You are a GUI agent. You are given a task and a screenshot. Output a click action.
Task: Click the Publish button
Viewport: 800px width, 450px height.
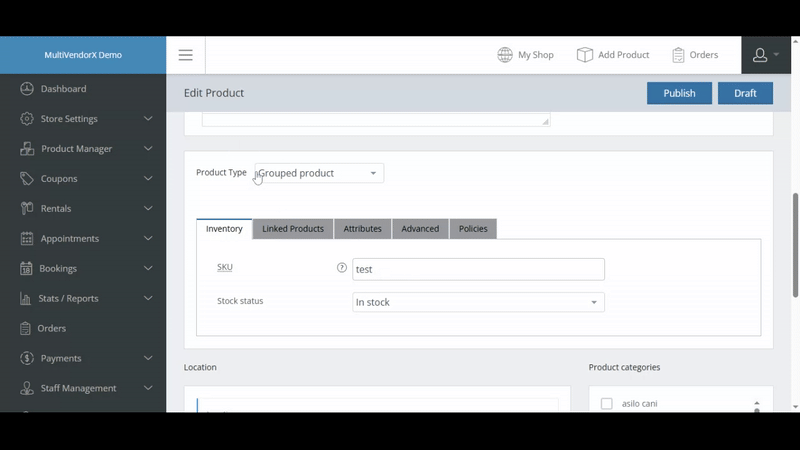coord(679,93)
